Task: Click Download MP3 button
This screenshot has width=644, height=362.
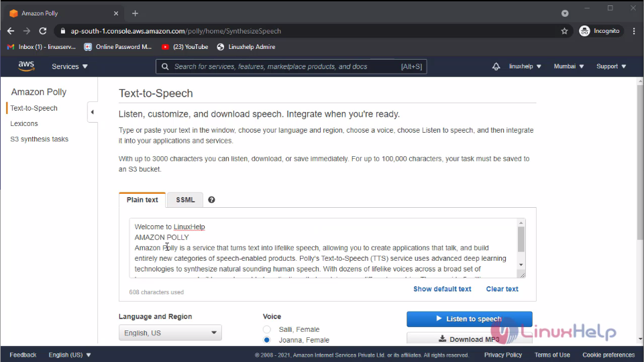Action: pos(470,339)
